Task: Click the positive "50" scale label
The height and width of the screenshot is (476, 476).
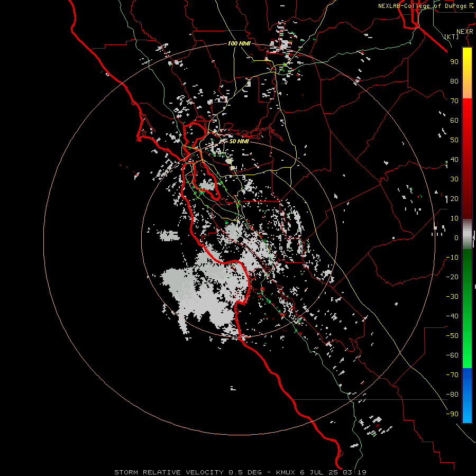Action: coord(454,140)
